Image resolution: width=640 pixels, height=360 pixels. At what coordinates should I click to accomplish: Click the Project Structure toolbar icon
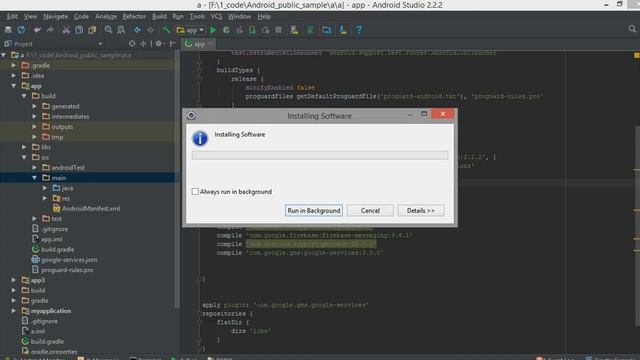point(327,30)
